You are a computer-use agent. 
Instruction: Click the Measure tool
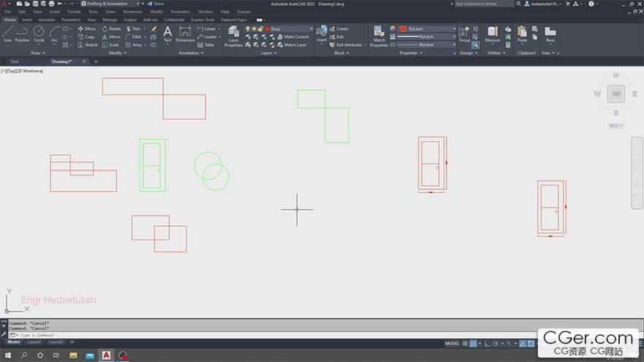[x=493, y=34]
